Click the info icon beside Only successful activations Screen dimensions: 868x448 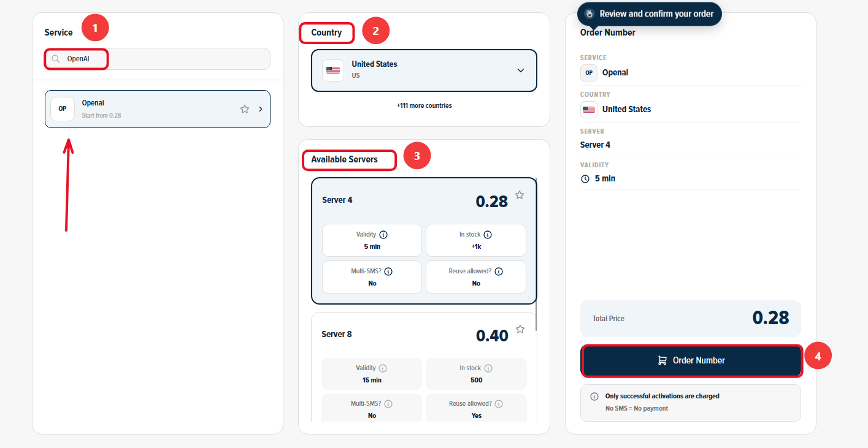tap(594, 397)
